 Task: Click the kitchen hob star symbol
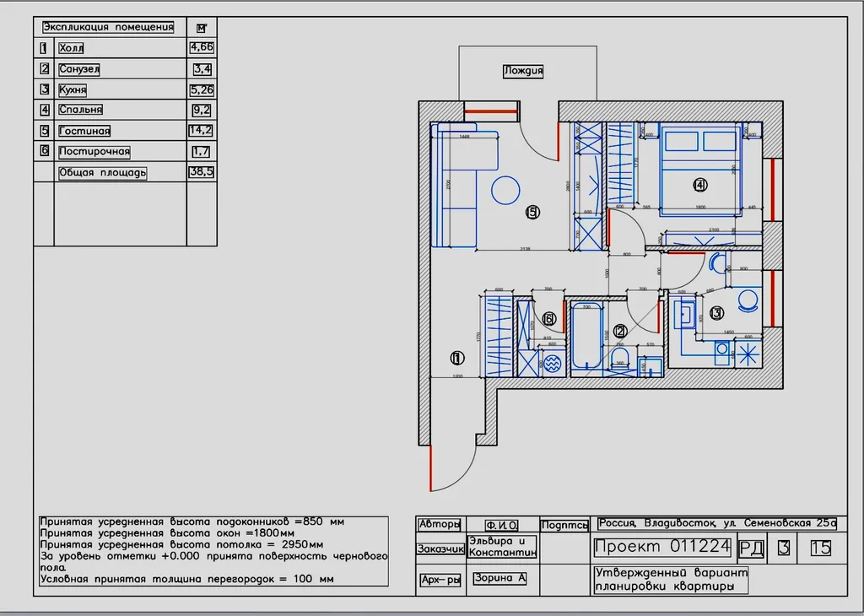click(748, 354)
